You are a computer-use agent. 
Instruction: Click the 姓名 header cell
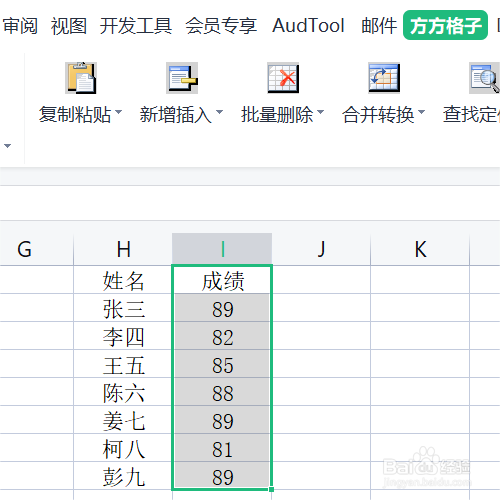[123, 280]
